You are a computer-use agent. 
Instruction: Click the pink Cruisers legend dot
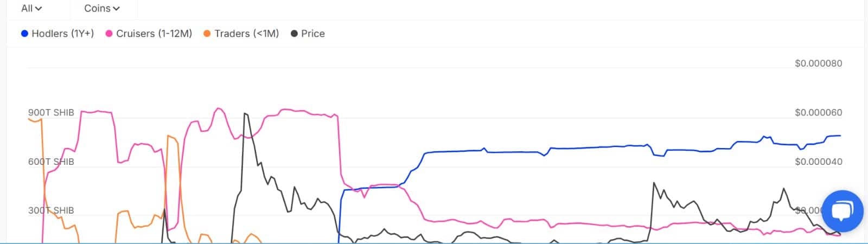click(x=109, y=34)
